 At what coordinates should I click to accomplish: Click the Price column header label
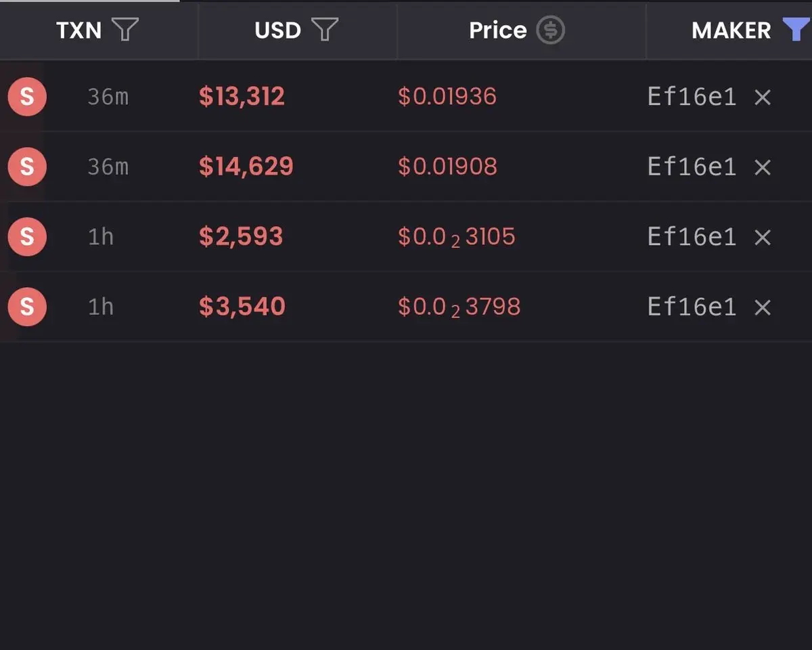coord(497,30)
